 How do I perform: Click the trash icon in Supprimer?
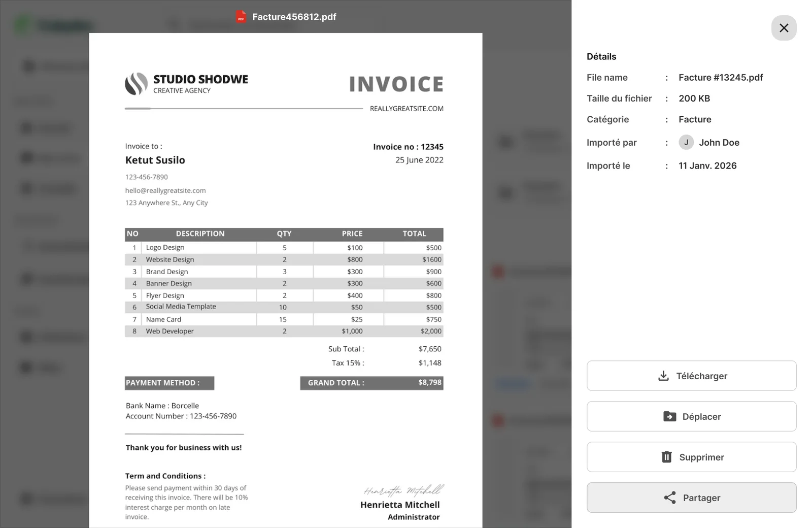click(667, 457)
